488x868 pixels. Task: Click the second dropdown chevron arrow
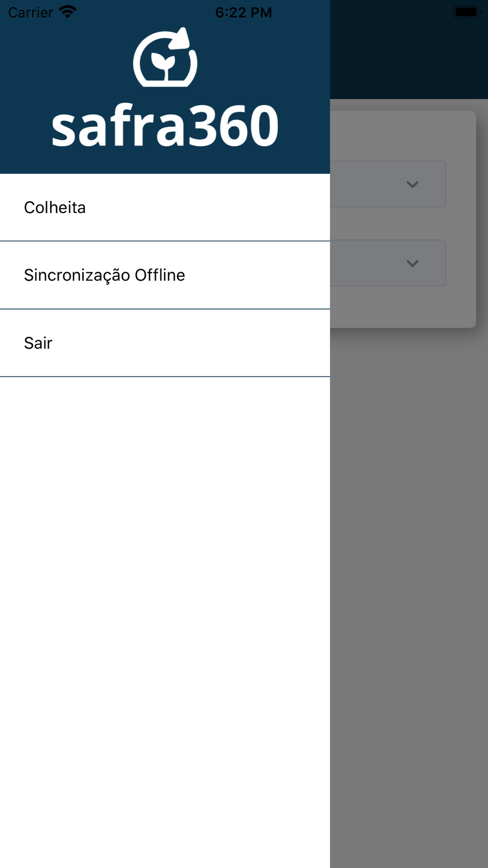[412, 264]
